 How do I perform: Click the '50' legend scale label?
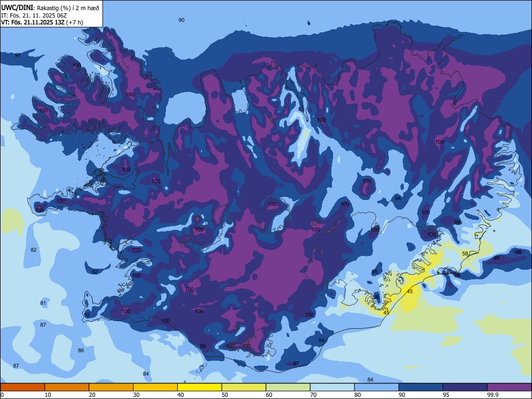[225, 395]
